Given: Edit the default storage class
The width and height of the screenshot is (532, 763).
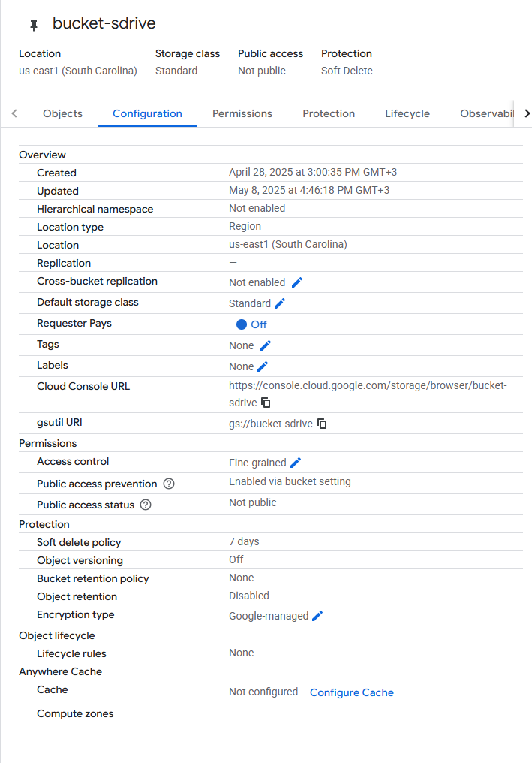Looking at the screenshot, I should pyautogui.click(x=280, y=303).
